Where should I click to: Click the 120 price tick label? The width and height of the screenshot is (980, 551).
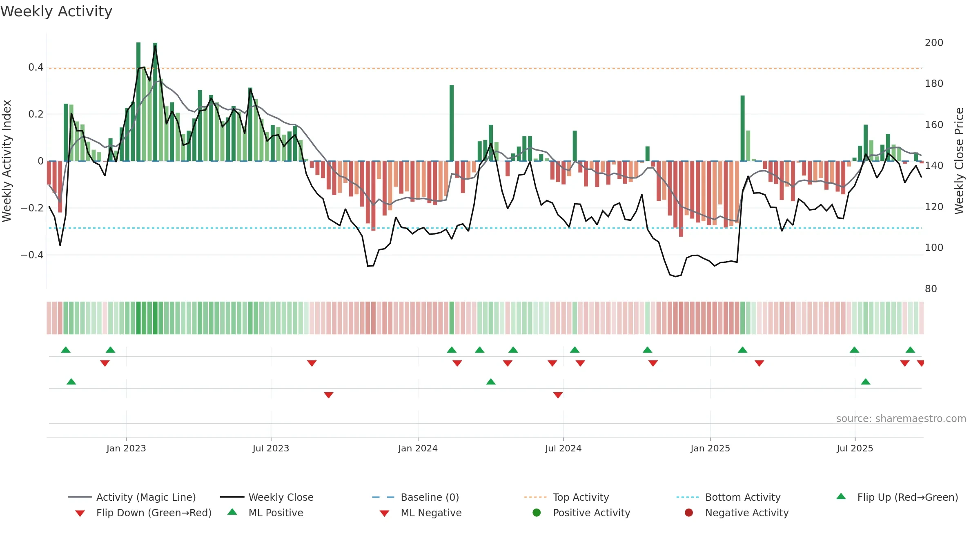click(x=934, y=207)
